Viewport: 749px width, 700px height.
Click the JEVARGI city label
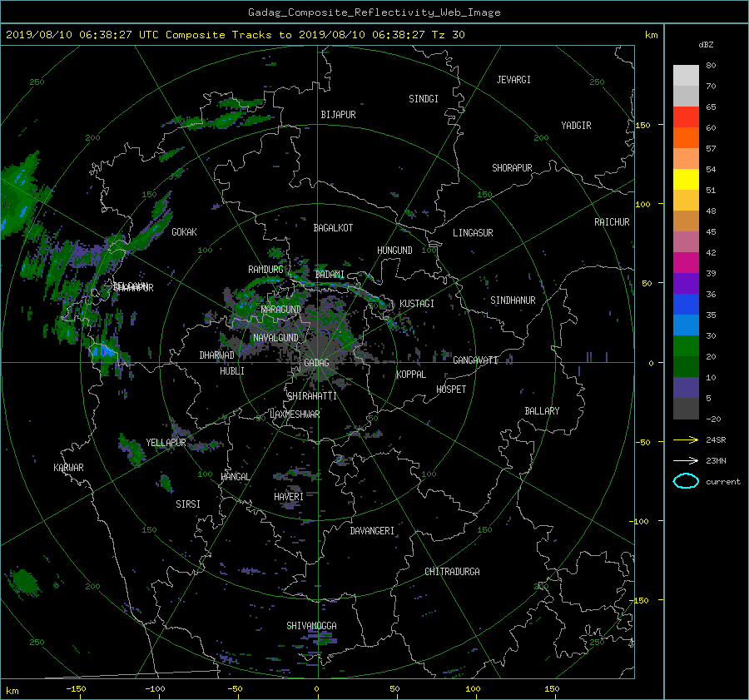pyautogui.click(x=513, y=80)
